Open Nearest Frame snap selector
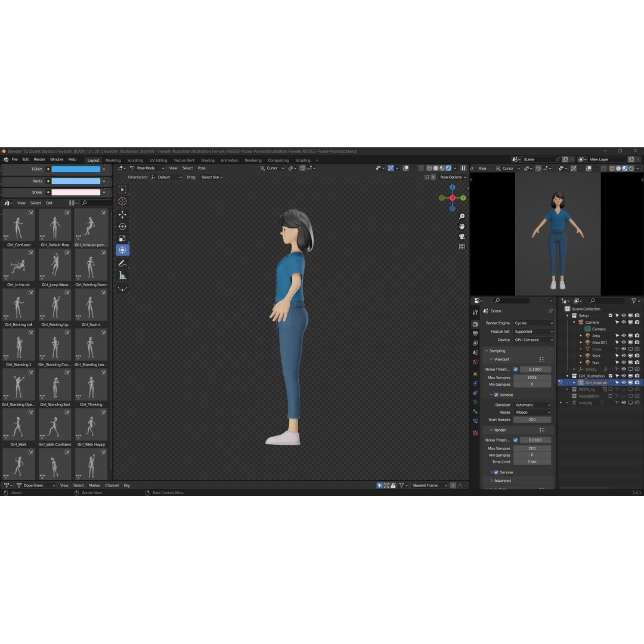This screenshot has height=644, width=644. (x=429, y=485)
